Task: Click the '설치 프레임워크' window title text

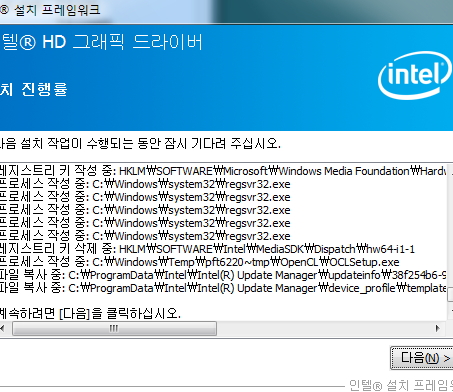Action: (57, 10)
